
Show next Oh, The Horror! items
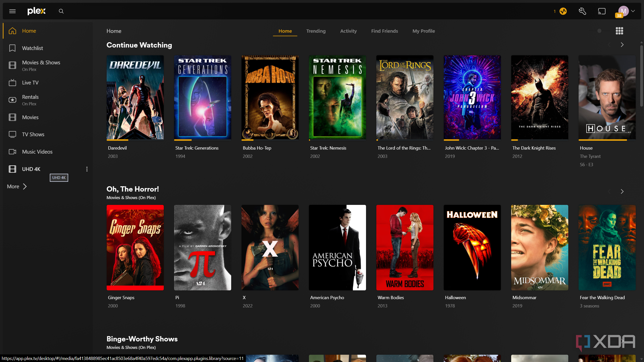pos(622,192)
